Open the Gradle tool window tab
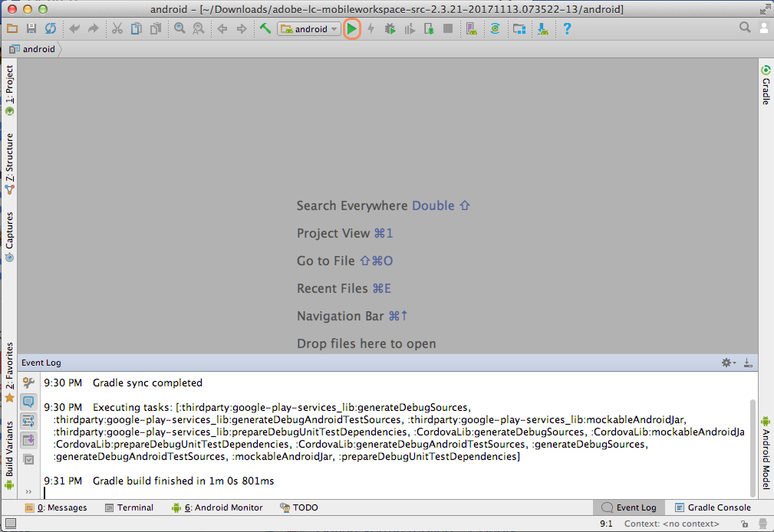Image resolution: width=774 pixels, height=532 pixels. pos(766,85)
